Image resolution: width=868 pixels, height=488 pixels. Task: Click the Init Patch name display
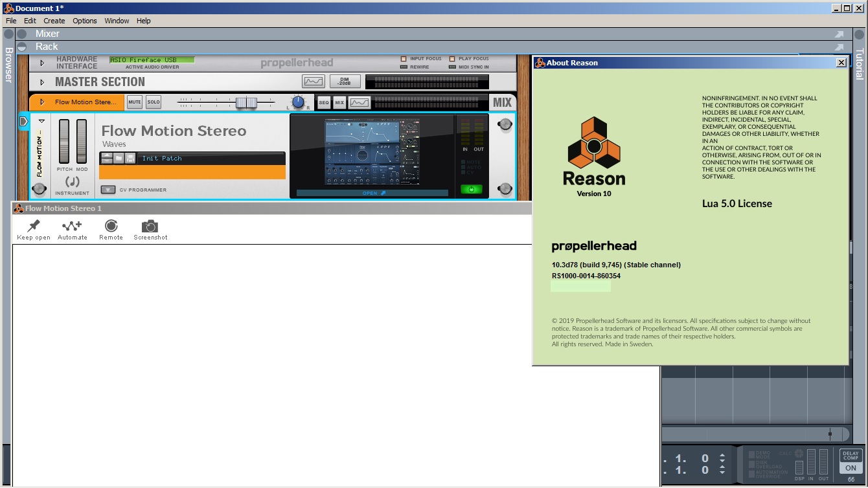(211, 159)
